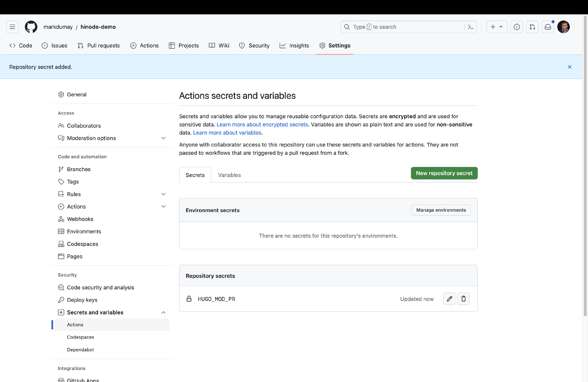Collapse the Secrets and variables section

point(163,312)
